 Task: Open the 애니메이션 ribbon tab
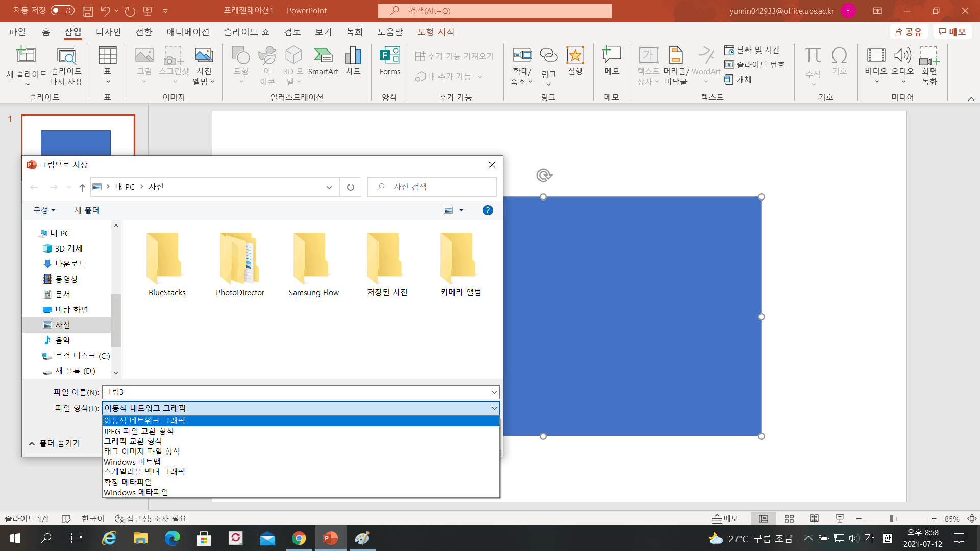pos(188,32)
